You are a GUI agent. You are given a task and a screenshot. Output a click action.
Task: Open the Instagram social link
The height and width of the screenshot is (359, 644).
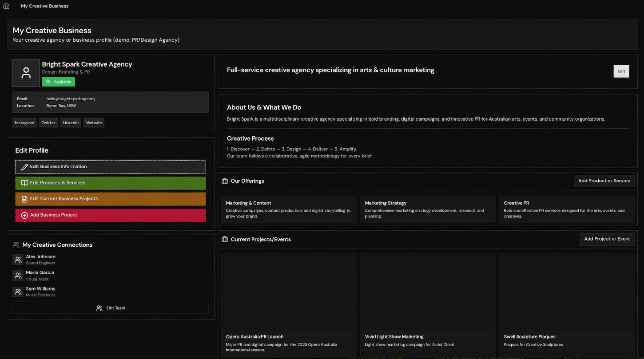[24, 123]
